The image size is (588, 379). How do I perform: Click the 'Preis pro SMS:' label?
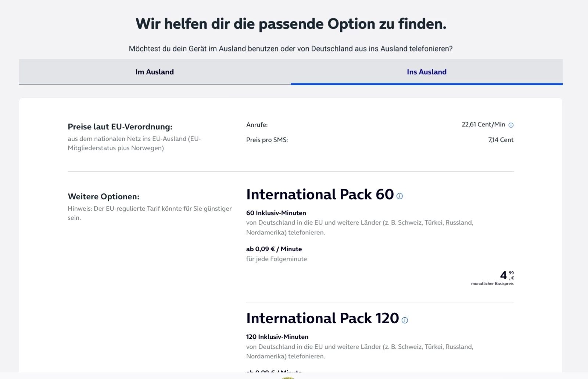[x=267, y=140]
